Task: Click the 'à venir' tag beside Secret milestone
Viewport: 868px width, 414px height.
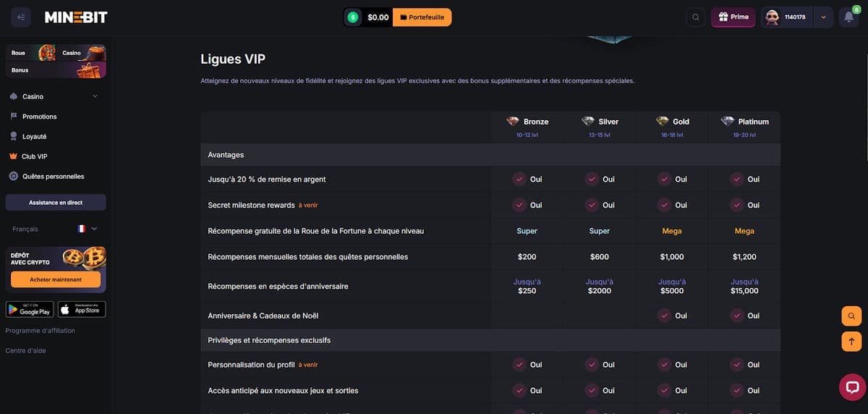Action: (x=308, y=206)
